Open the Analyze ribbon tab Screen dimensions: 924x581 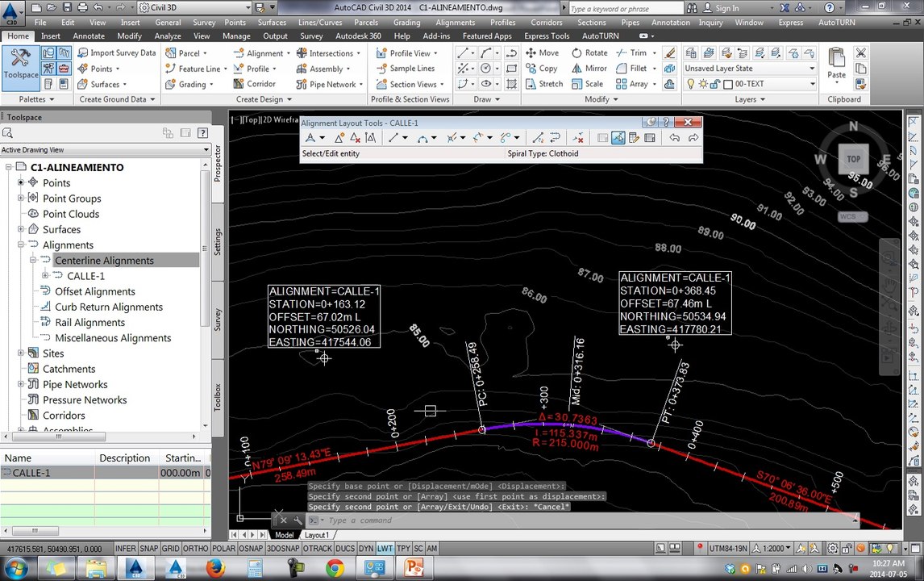(x=168, y=36)
